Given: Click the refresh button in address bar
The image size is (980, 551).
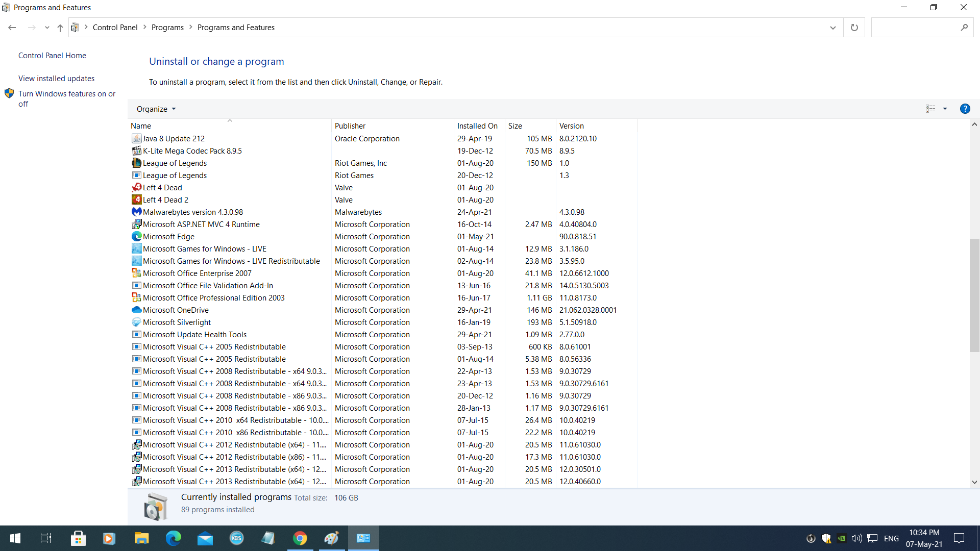Looking at the screenshot, I should (x=854, y=28).
